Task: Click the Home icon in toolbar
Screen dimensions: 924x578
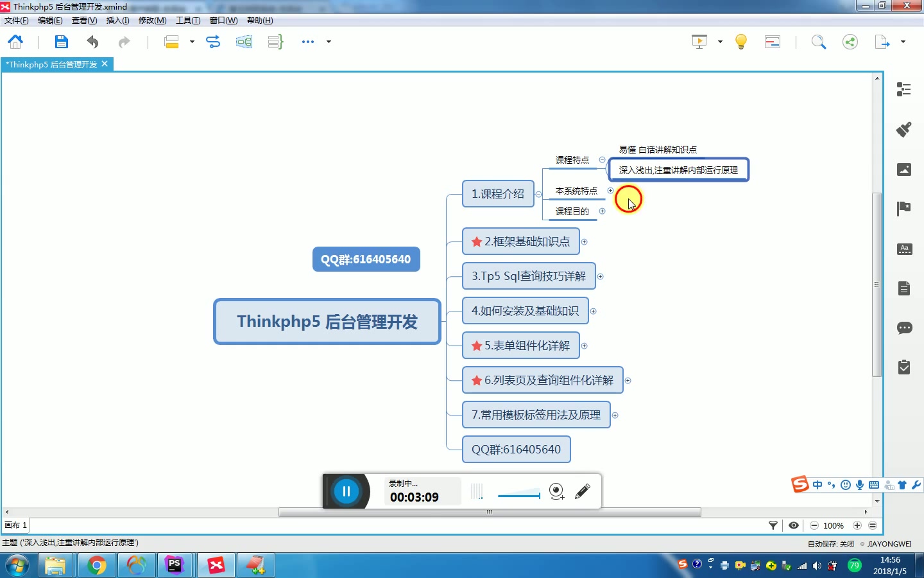Action: (x=15, y=42)
